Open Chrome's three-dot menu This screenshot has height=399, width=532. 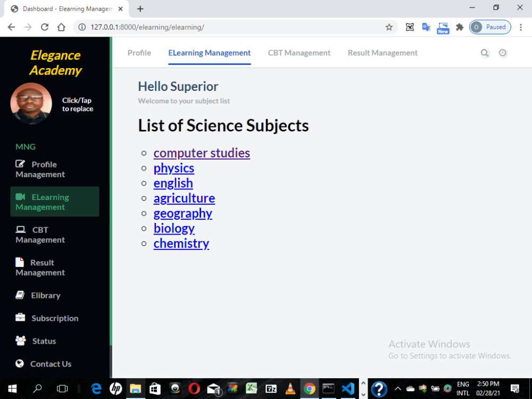click(x=520, y=27)
